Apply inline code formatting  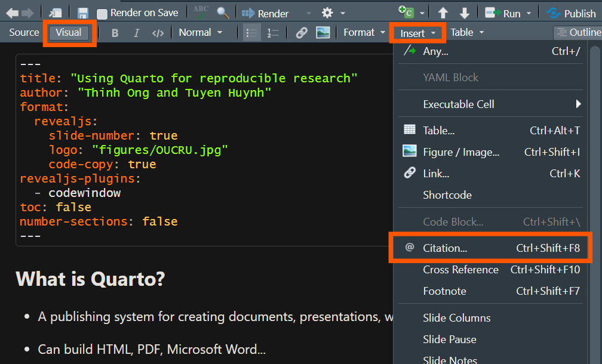[x=158, y=33]
